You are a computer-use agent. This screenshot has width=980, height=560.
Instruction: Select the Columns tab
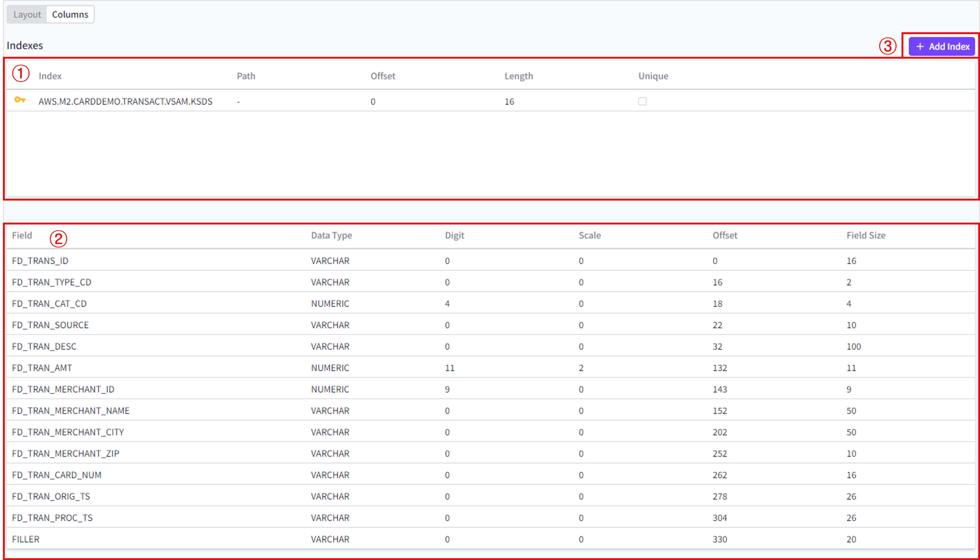click(x=70, y=15)
